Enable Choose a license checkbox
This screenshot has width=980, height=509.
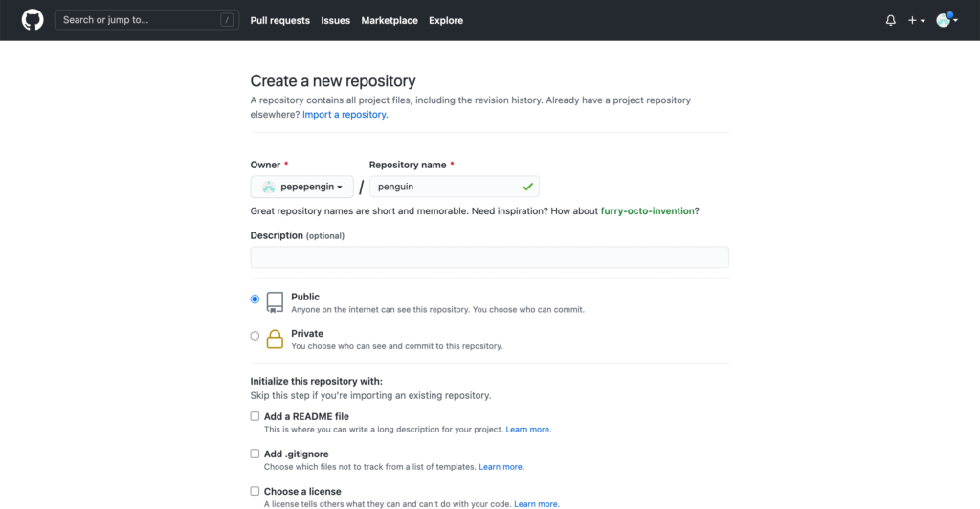pos(255,491)
